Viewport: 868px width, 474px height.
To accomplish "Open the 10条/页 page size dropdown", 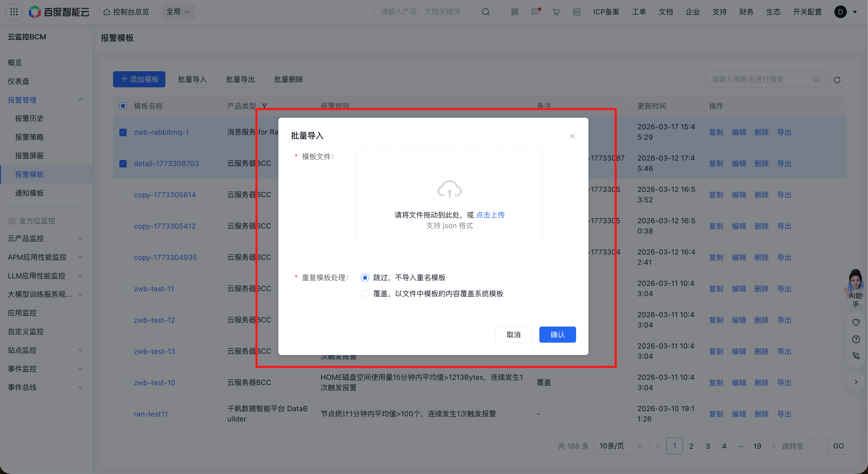I will [x=621, y=446].
